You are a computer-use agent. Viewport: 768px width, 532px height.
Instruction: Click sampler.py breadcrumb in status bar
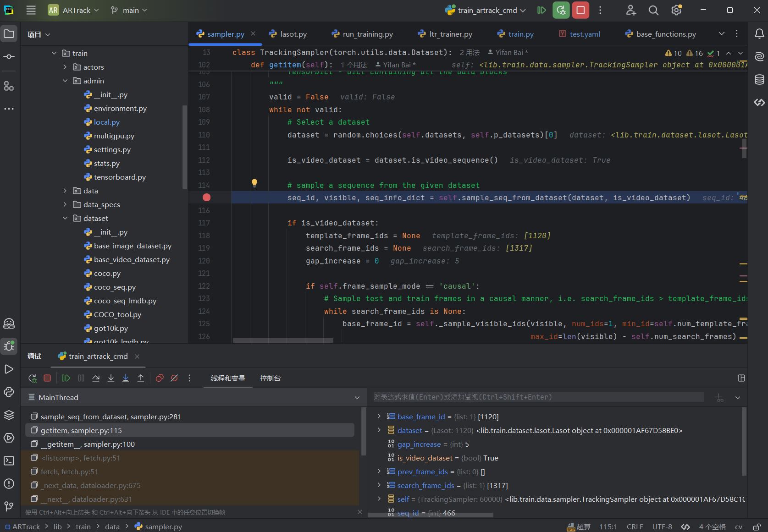(158, 527)
